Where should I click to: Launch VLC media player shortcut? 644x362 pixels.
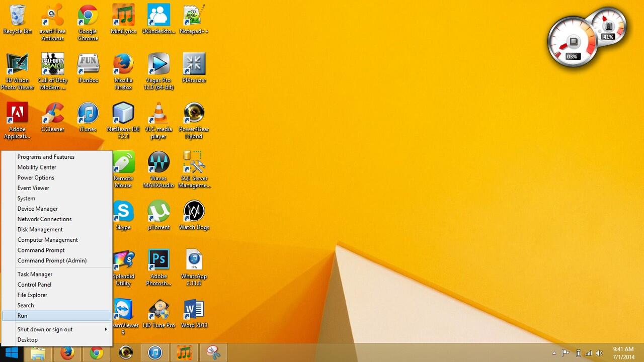coord(158,121)
